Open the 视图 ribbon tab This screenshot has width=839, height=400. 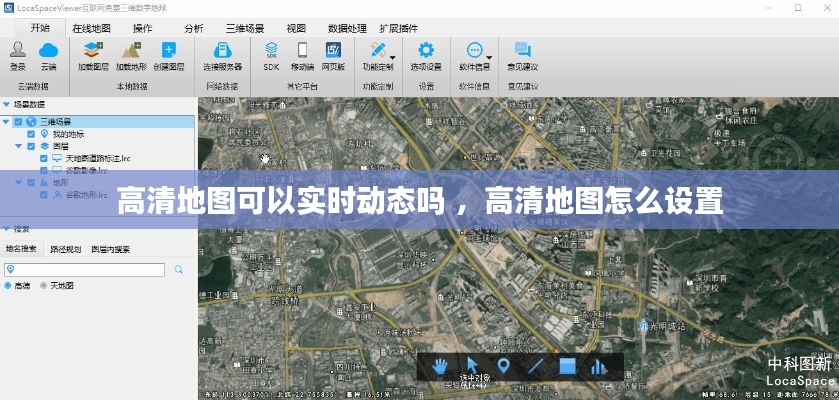click(296, 29)
